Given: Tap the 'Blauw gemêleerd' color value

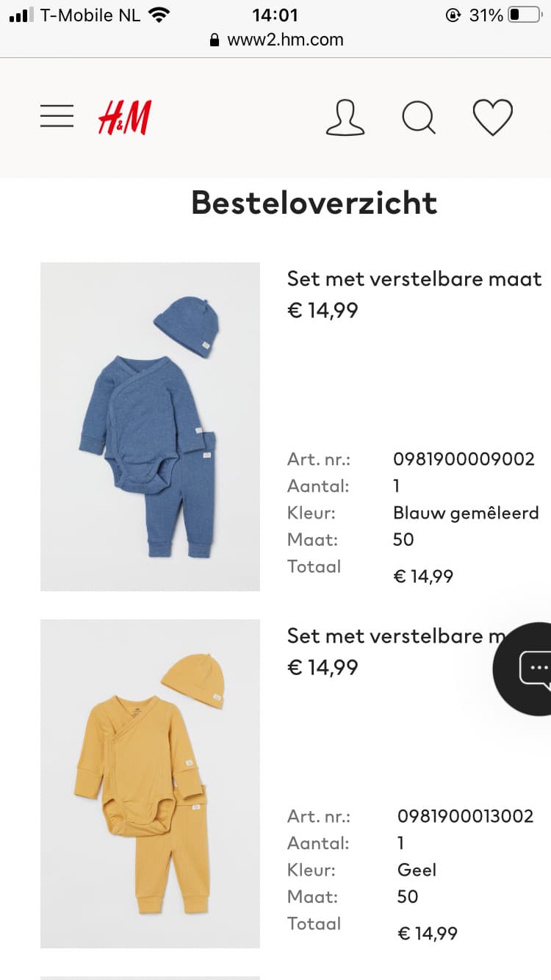Looking at the screenshot, I should (466, 513).
